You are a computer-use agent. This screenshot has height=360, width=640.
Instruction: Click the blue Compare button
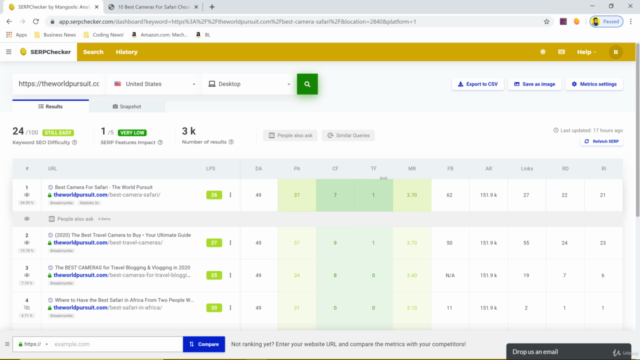(x=204, y=344)
